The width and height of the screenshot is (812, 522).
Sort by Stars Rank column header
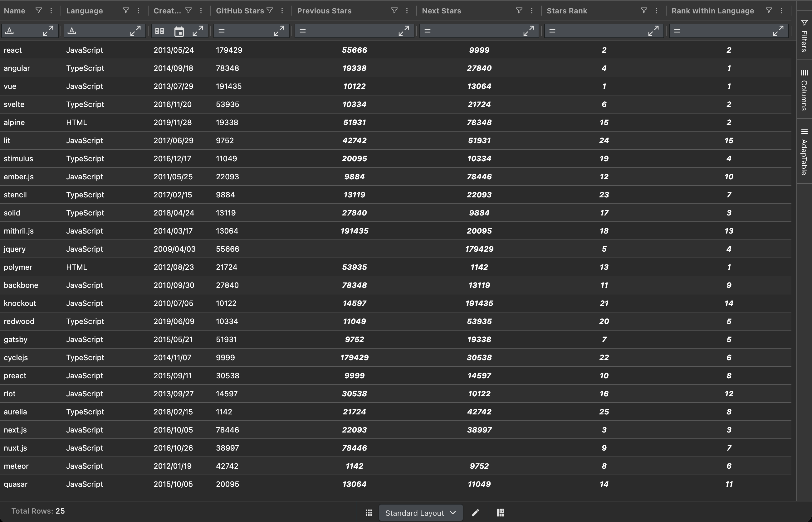567,11
